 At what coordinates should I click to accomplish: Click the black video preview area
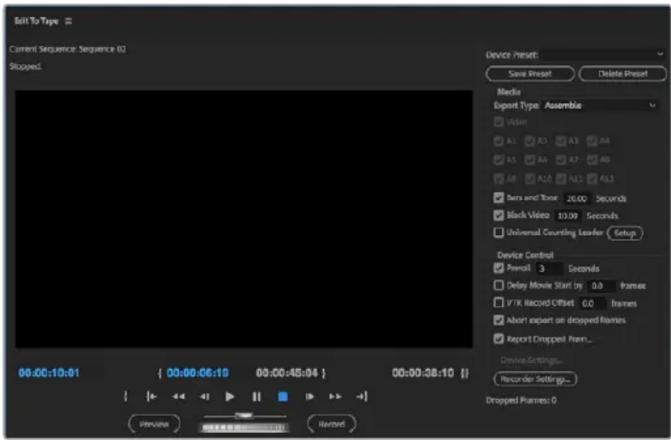(x=244, y=219)
